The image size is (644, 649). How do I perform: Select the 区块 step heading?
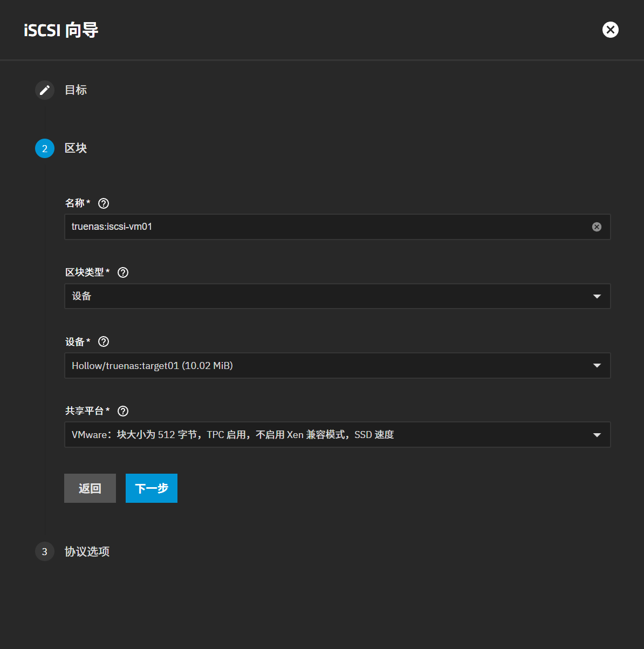[76, 148]
